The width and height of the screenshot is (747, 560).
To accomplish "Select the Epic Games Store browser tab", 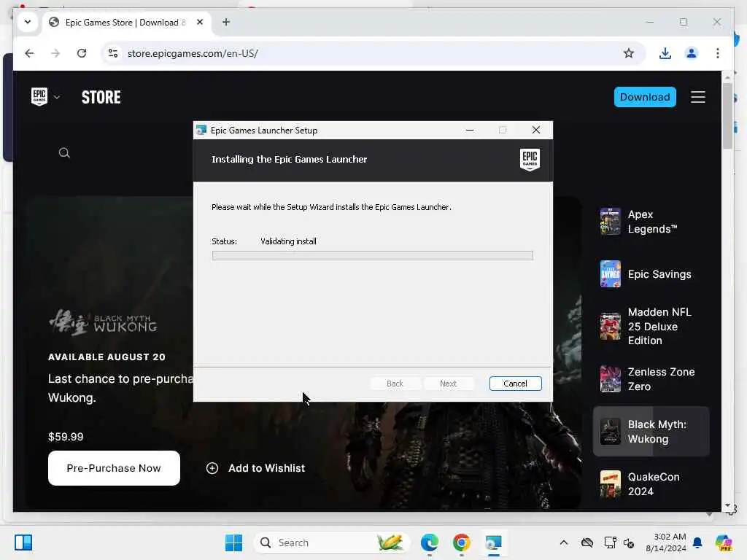I will click(x=126, y=23).
